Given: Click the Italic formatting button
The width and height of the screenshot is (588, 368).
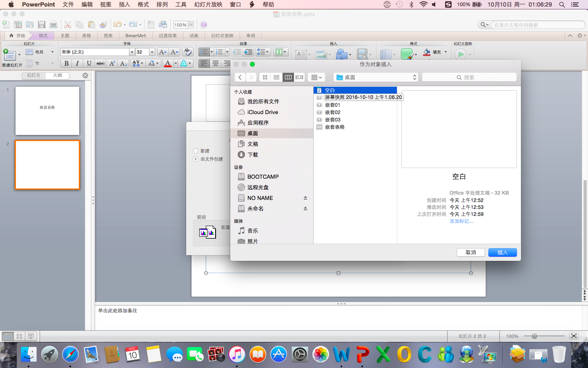Looking at the screenshot, I should [x=77, y=63].
